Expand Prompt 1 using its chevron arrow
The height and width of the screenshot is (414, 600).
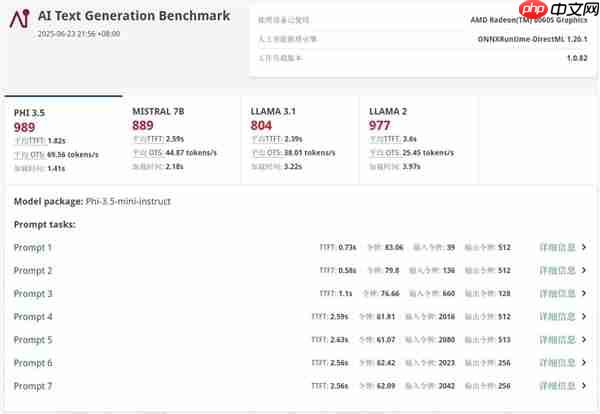pyautogui.click(x=584, y=247)
